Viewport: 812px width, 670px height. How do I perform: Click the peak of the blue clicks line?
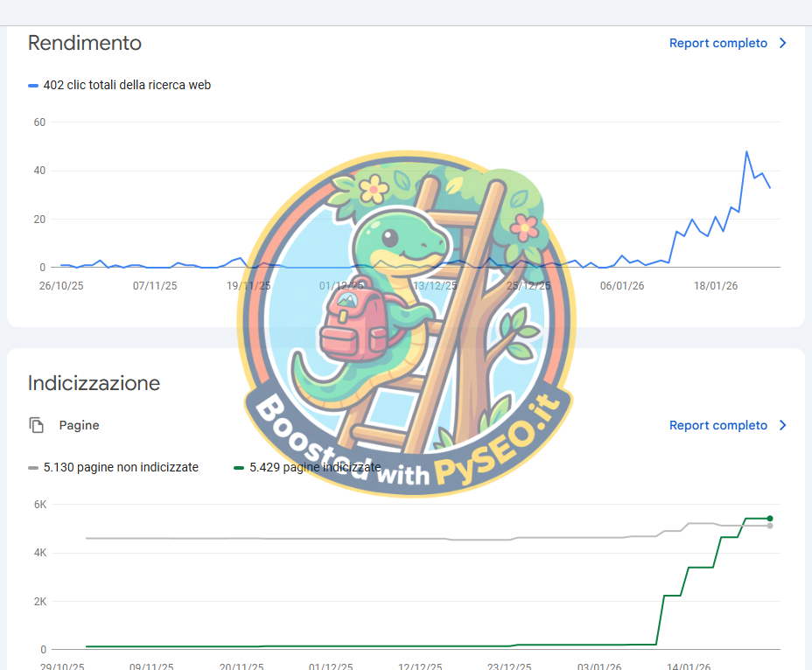[746, 151]
